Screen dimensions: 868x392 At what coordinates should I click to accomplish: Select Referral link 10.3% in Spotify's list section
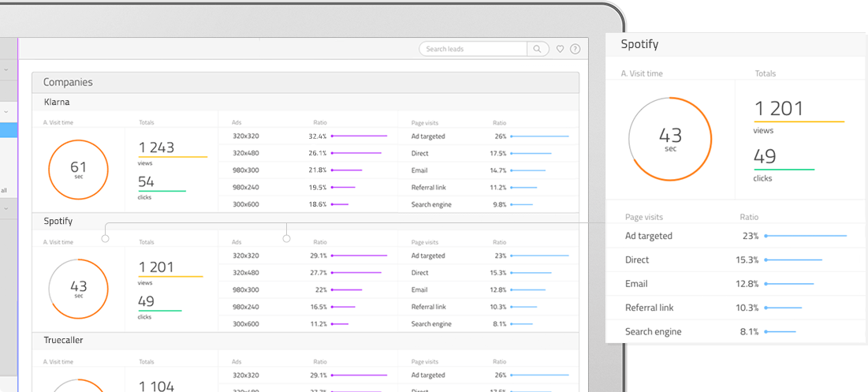tap(488, 307)
